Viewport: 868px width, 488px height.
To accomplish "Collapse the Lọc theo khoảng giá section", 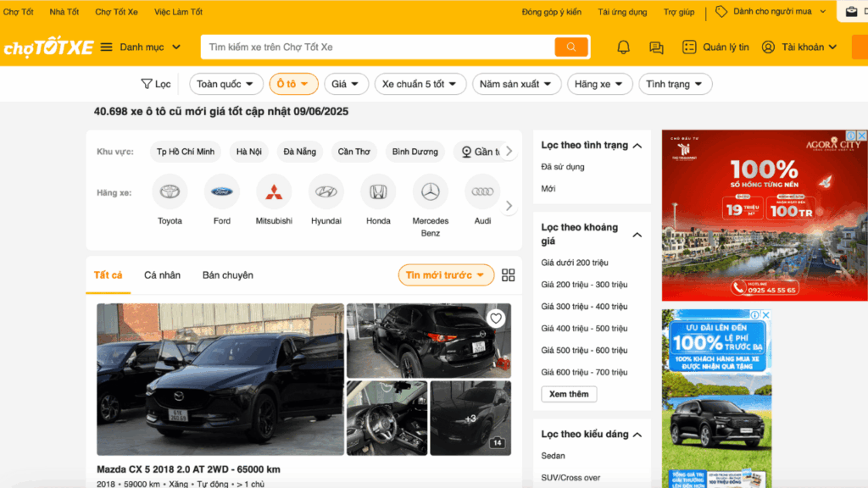I will click(x=637, y=235).
